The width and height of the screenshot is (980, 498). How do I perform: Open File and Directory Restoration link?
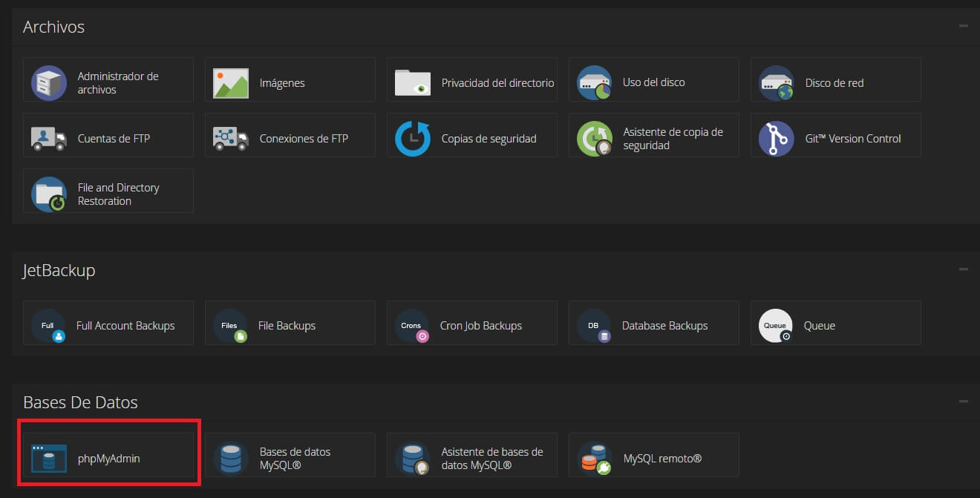click(118, 194)
